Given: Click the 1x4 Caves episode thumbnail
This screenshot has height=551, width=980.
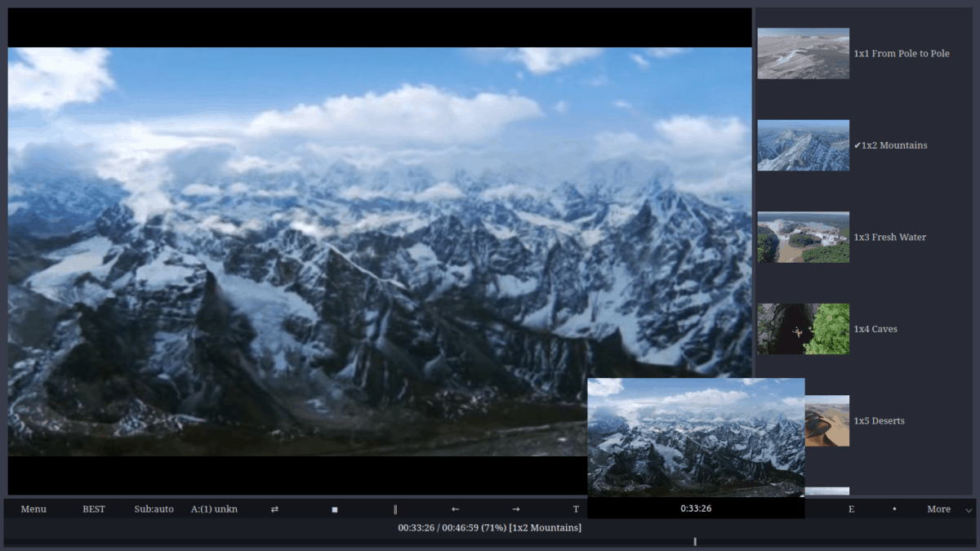Looking at the screenshot, I should point(803,329).
